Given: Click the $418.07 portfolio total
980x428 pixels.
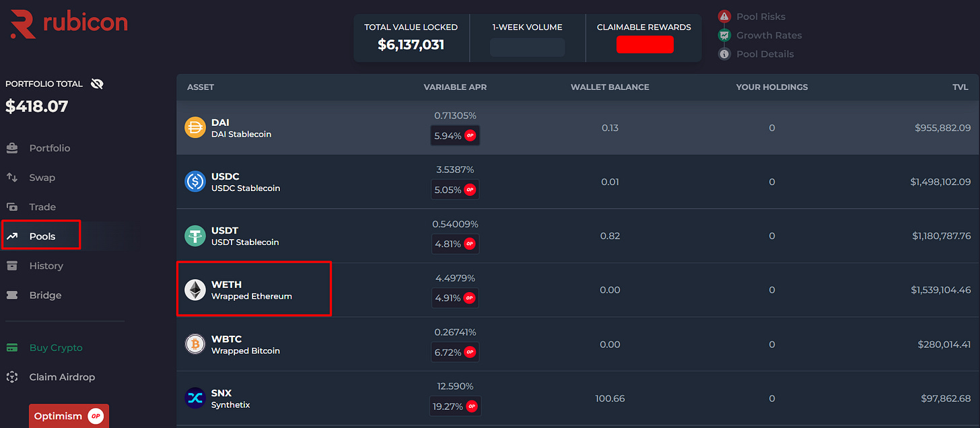Looking at the screenshot, I should coord(37,106).
